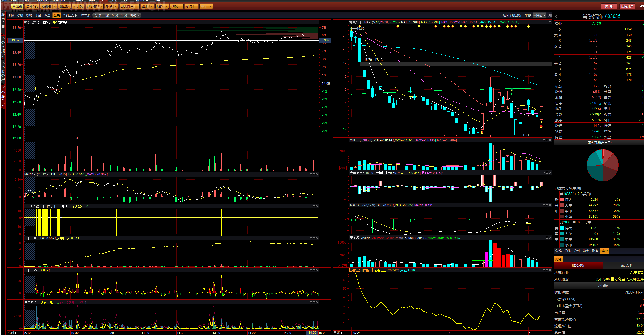
Task: Toggle the 成交量 volume display
Action: pos(62,23)
